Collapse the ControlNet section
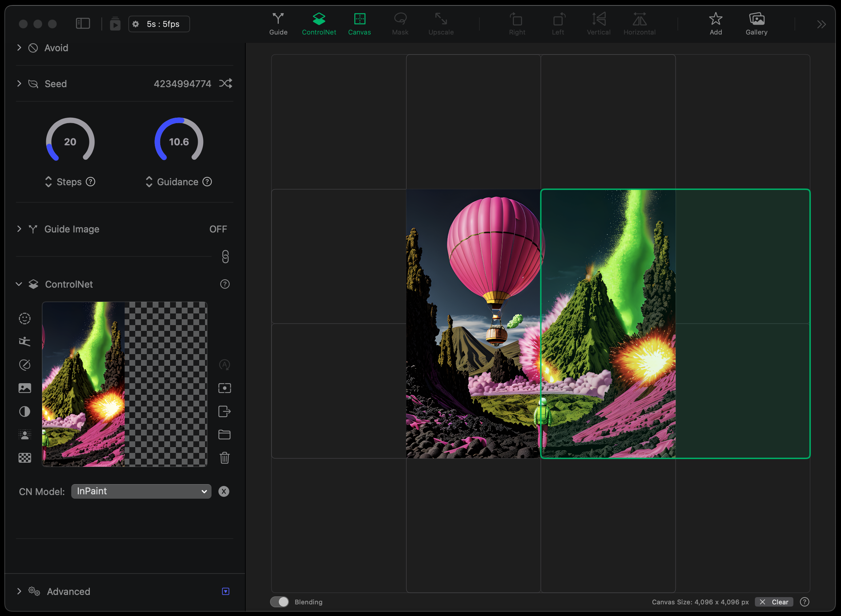Image resolution: width=841 pixels, height=616 pixels. click(19, 284)
